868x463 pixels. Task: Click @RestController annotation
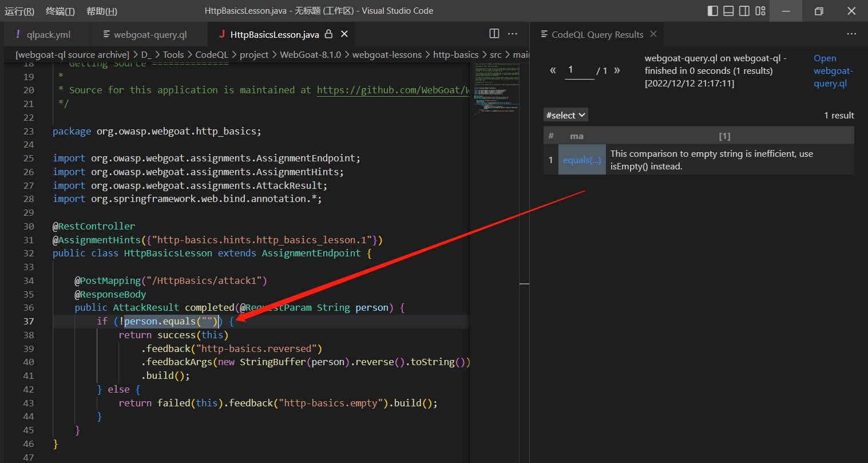[94, 226]
